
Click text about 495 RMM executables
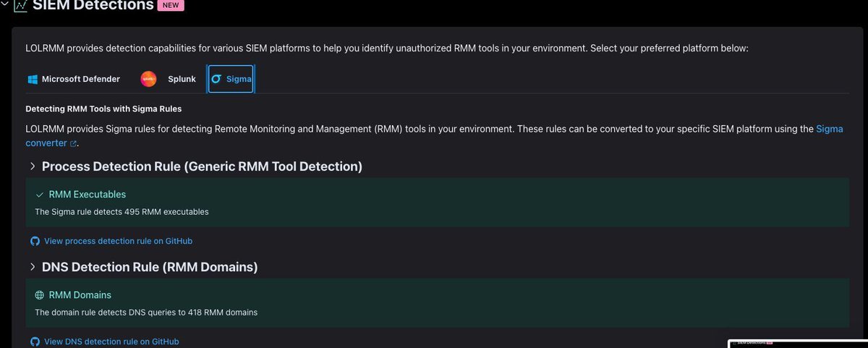[122, 212]
